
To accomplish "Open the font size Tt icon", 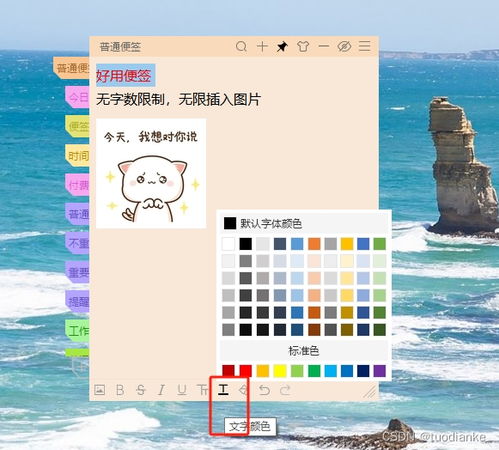I will tap(202, 390).
